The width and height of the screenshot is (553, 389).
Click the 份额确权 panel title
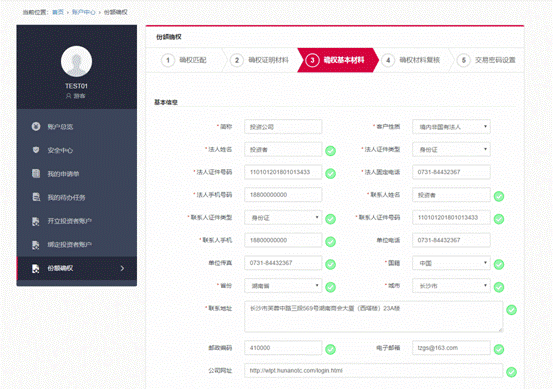(x=169, y=37)
